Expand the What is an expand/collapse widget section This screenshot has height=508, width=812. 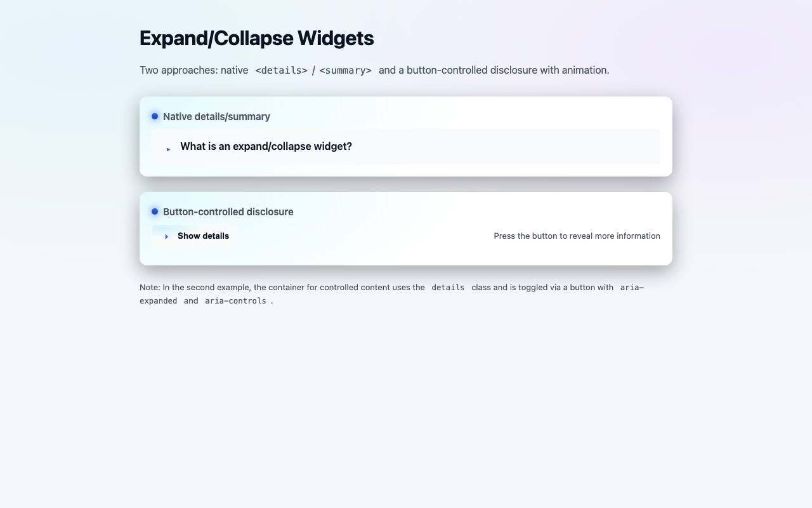click(266, 146)
